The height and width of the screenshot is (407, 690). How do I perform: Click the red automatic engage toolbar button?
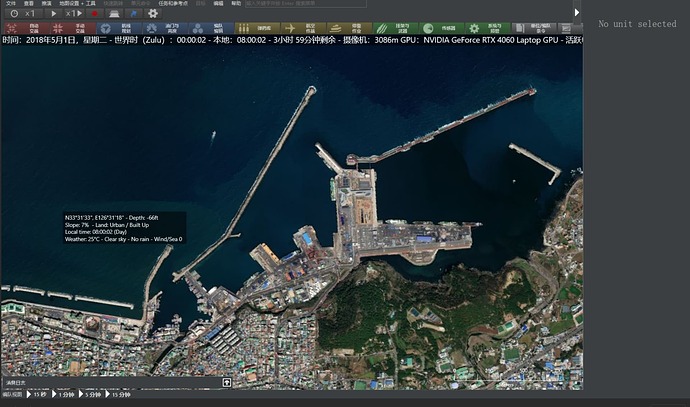click(x=26, y=29)
